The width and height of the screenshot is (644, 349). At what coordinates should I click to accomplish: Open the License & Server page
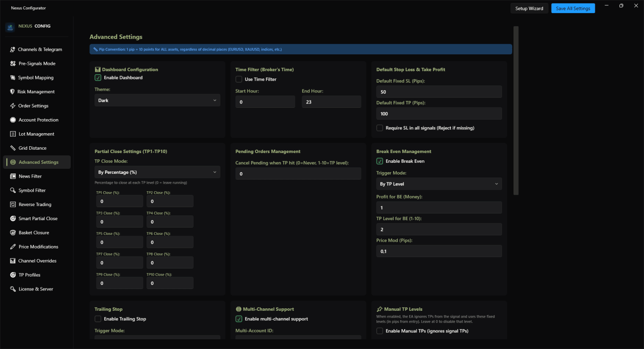[37, 289]
